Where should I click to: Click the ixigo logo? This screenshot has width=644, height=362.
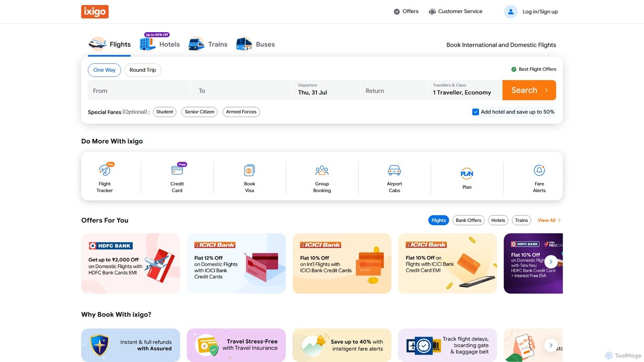pyautogui.click(x=95, y=12)
